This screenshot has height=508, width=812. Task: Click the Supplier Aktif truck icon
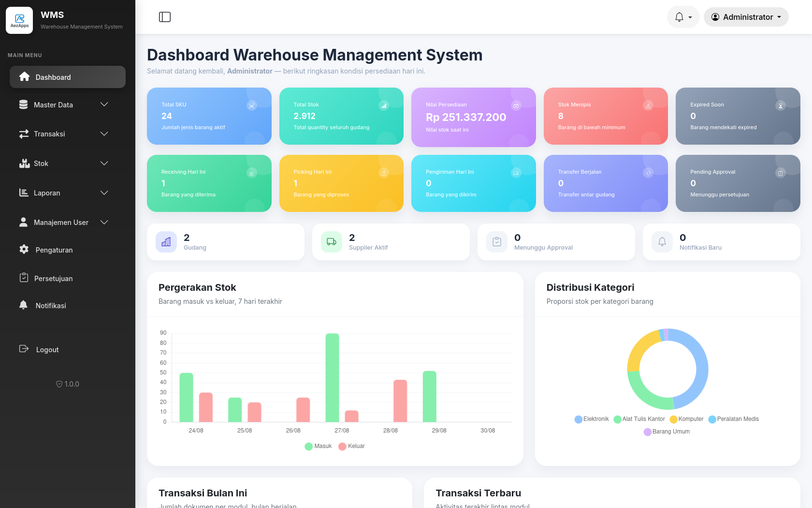tap(332, 242)
